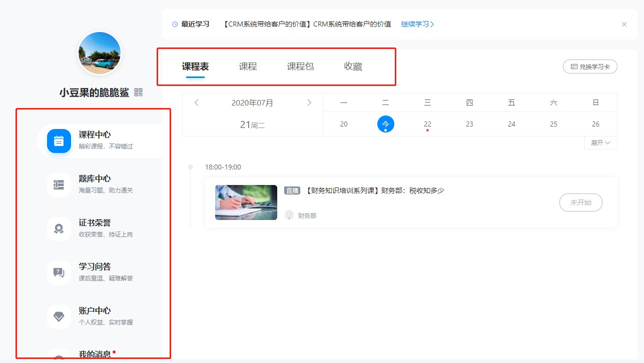This screenshot has height=363, width=644.
Task: Select date 25 in the week row
Action: [553, 124]
